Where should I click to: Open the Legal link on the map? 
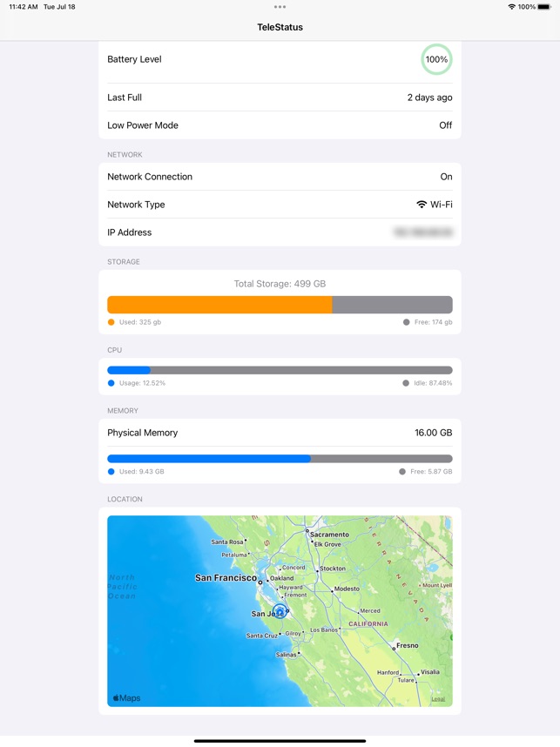point(438,698)
